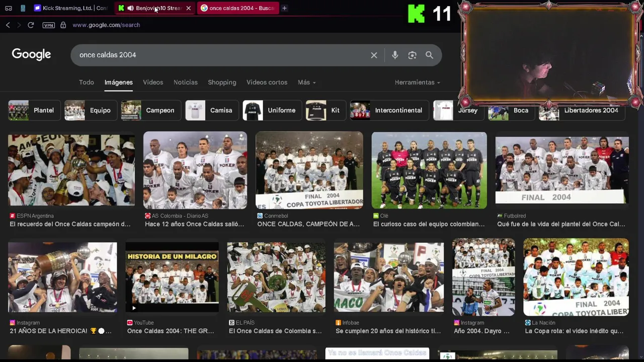Viewport: 644px width, 362px height.
Task: Open link 'El curioso caso del equipo colombiano'
Action: click(x=429, y=224)
